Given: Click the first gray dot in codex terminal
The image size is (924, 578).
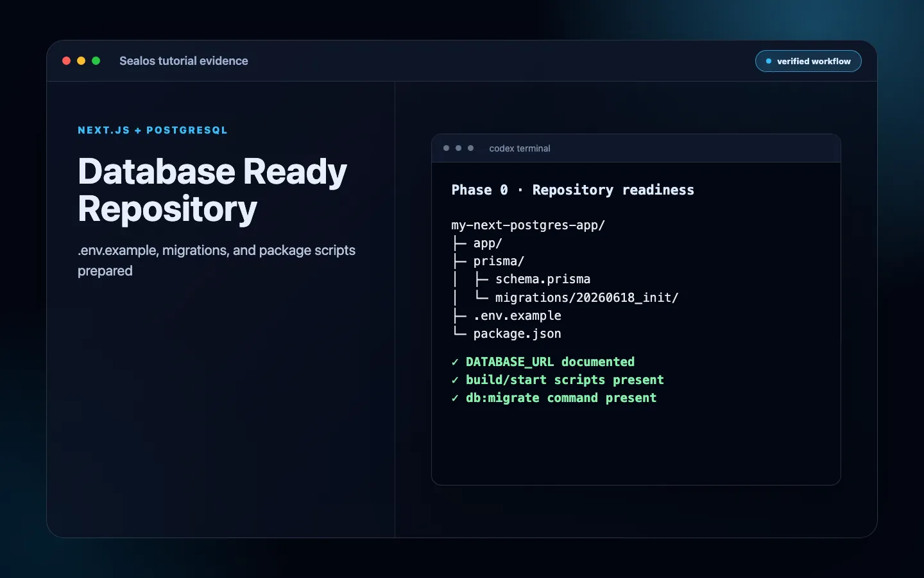Looking at the screenshot, I should coord(446,148).
